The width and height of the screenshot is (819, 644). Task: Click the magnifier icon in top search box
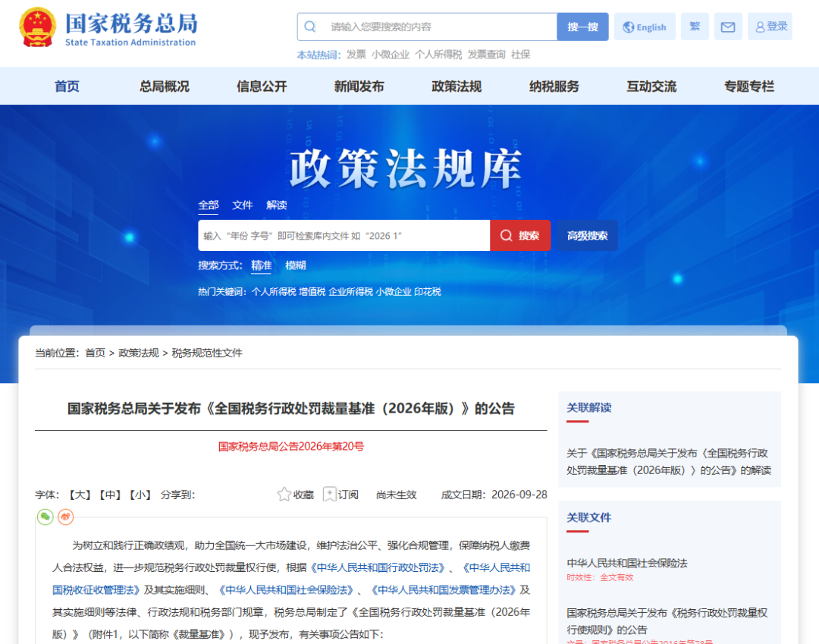click(309, 27)
